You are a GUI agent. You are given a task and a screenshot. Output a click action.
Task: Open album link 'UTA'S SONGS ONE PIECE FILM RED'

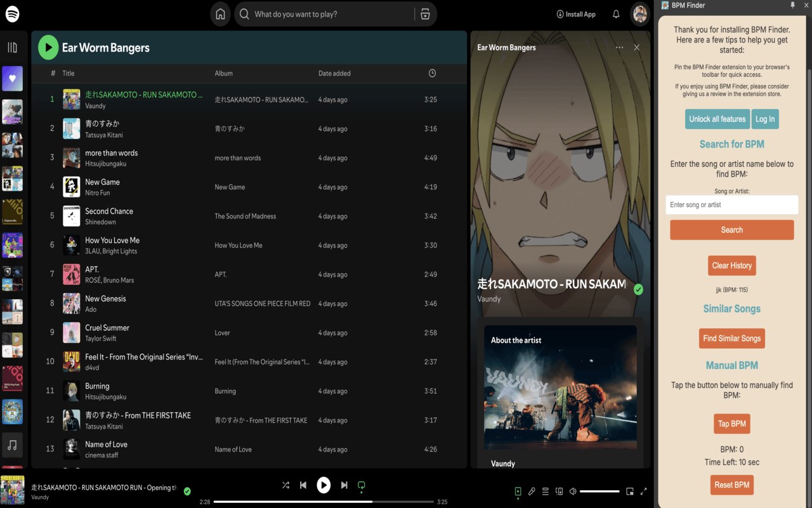[x=263, y=304]
